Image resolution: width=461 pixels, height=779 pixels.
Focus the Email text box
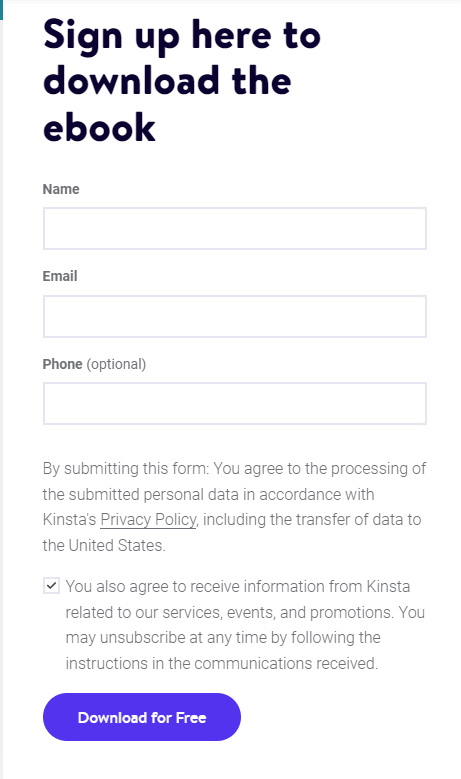click(x=234, y=316)
